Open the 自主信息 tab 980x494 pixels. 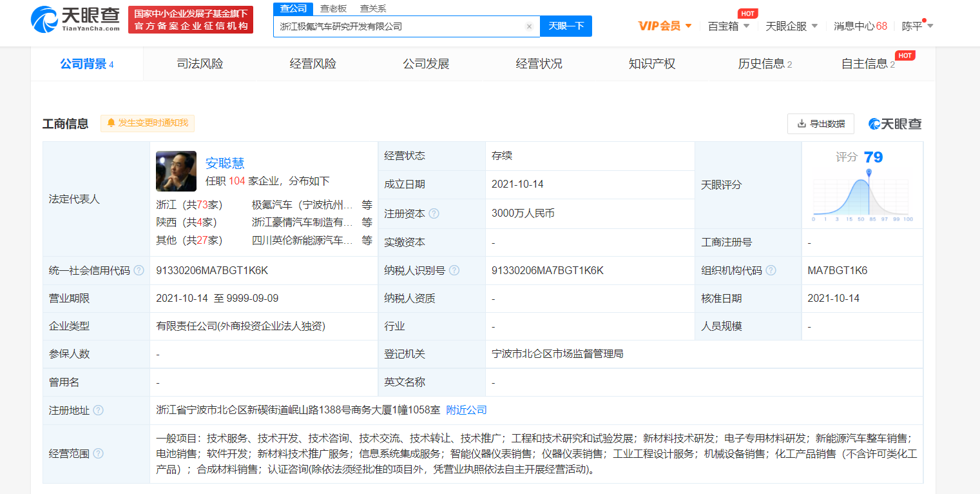point(868,64)
